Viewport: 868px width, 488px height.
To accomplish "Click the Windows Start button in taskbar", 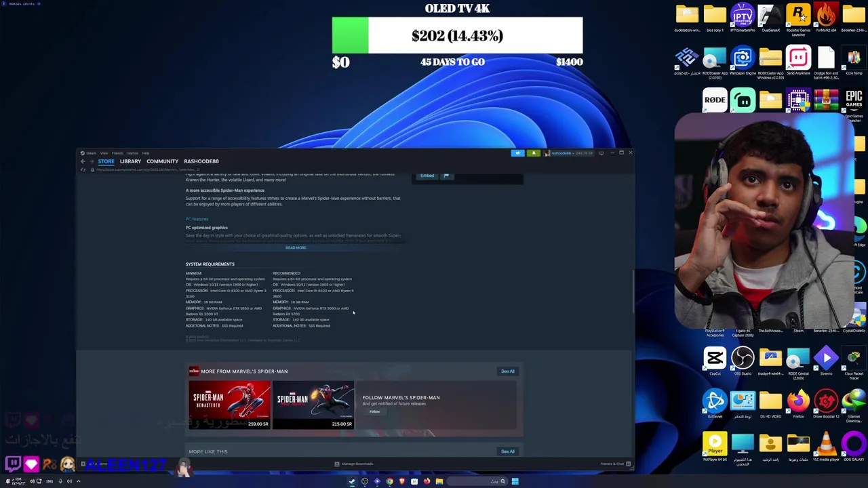I will coord(515,481).
